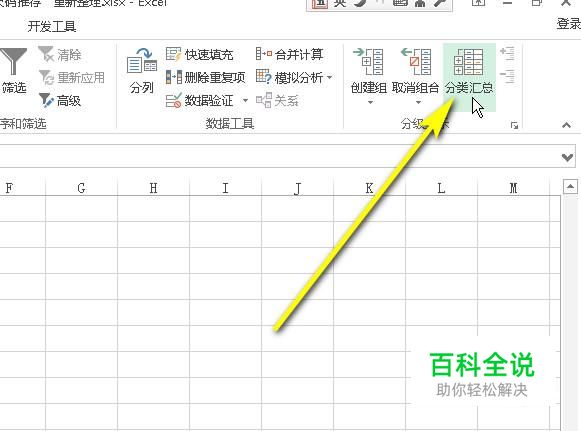Click Reapply filter (重新应用)

[x=72, y=77]
